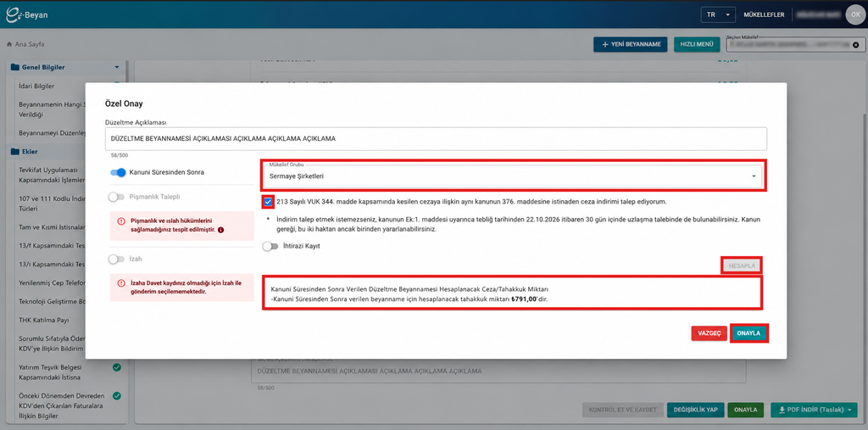Viewport: 868px width, 430px height.
Task: Open HIZLI MENÜ
Action: coord(697,45)
